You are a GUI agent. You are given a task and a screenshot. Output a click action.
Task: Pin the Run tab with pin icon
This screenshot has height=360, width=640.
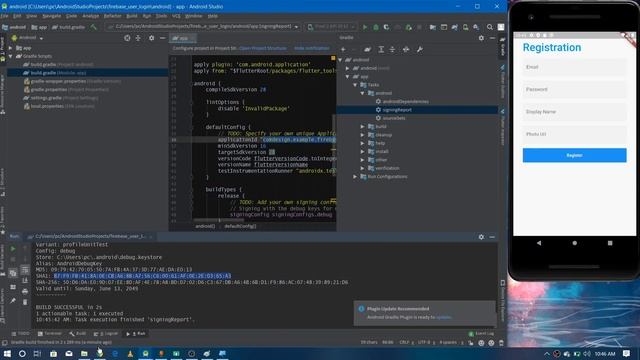coord(13,301)
